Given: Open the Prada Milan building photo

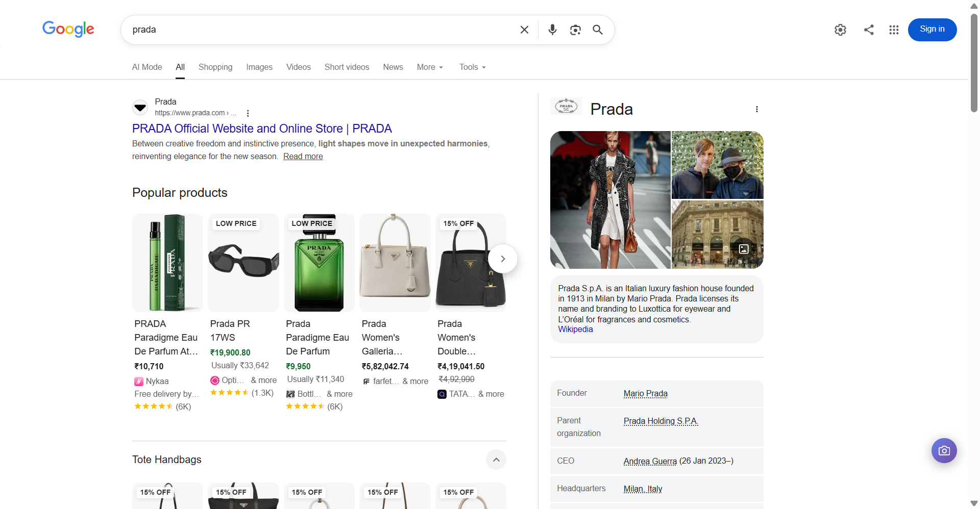Looking at the screenshot, I should pyautogui.click(x=718, y=235).
